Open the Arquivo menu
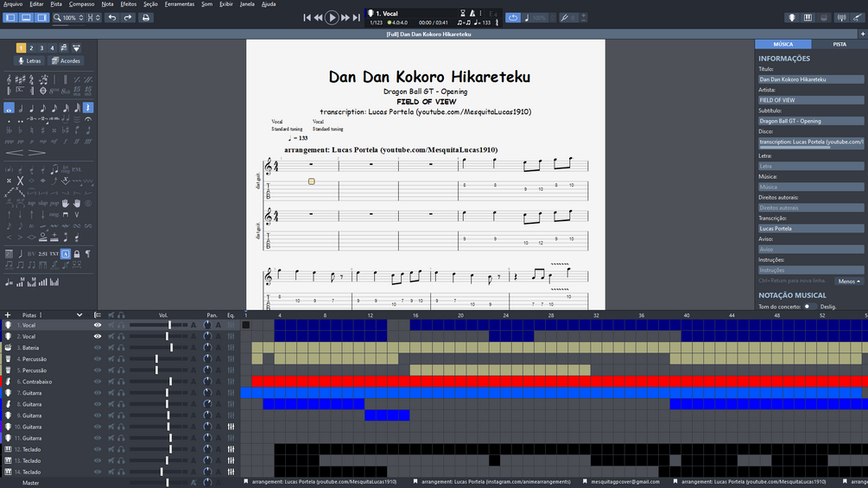The width and height of the screenshot is (868, 488). (x=13, y=3)
